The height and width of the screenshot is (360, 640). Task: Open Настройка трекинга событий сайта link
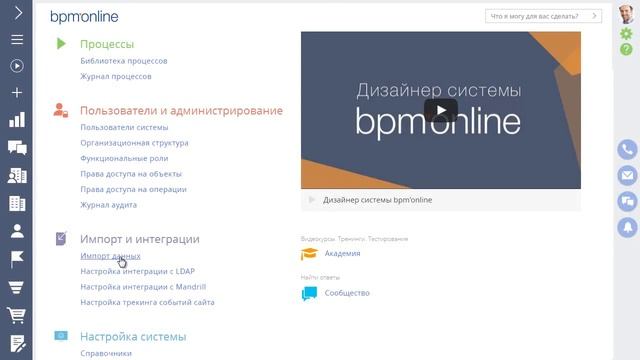click(147, 302)
